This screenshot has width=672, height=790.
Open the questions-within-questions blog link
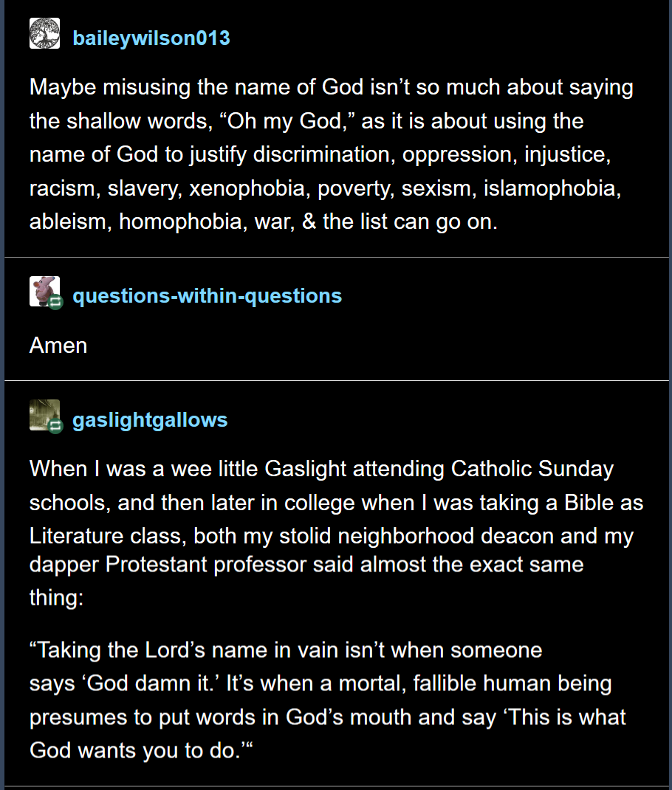pyautogui.click(x=207, y=296)
